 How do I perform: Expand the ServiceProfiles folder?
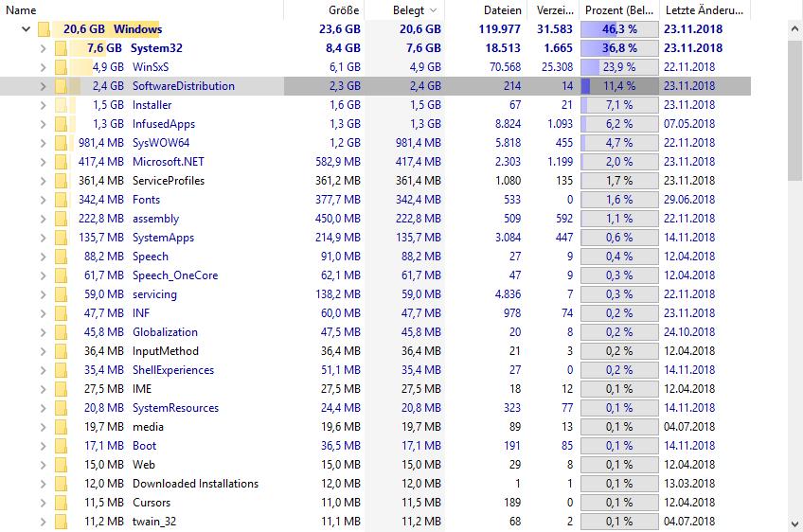coord(43,181)
